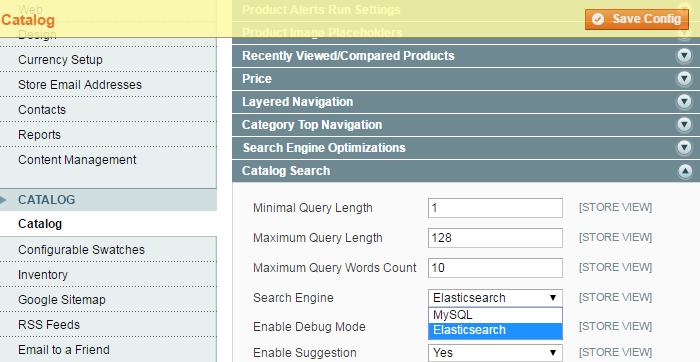Collapse Catalog Search section arrow icon
This screenshot has width=700, height=362.
[684, 171]
